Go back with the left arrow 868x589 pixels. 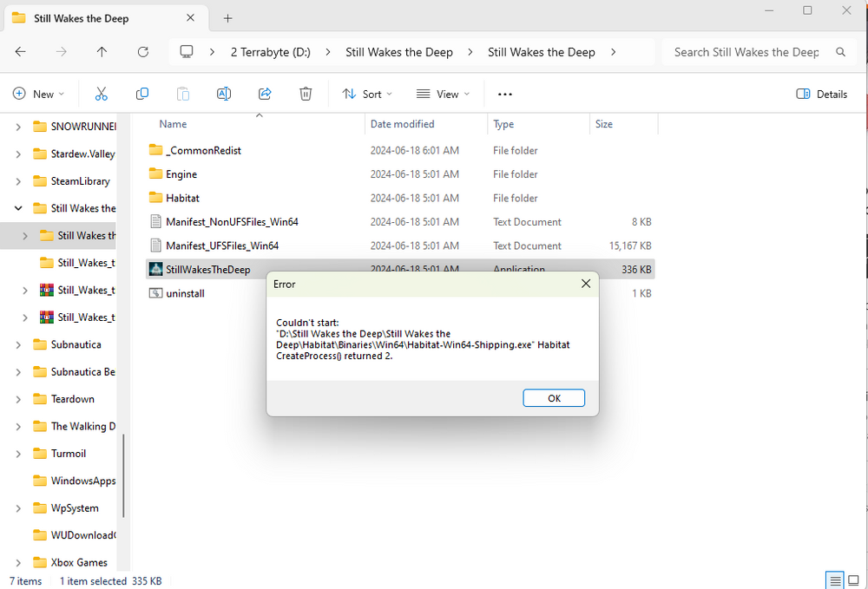(21, 52)
